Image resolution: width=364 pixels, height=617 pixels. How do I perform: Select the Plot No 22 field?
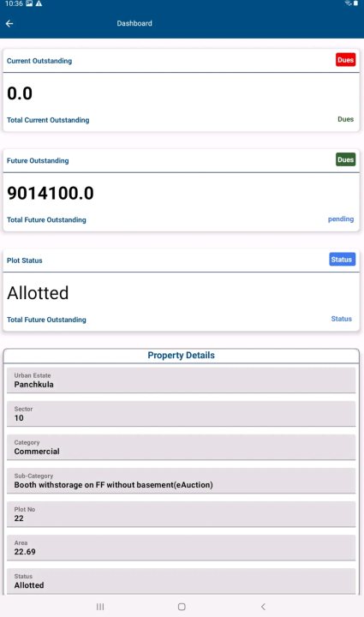(182, 514)
